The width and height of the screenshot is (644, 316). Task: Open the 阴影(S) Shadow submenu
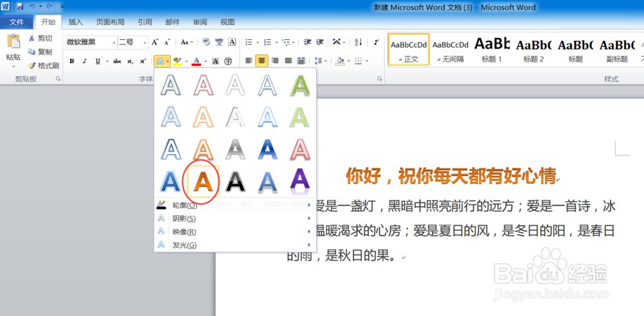point(234,219)
